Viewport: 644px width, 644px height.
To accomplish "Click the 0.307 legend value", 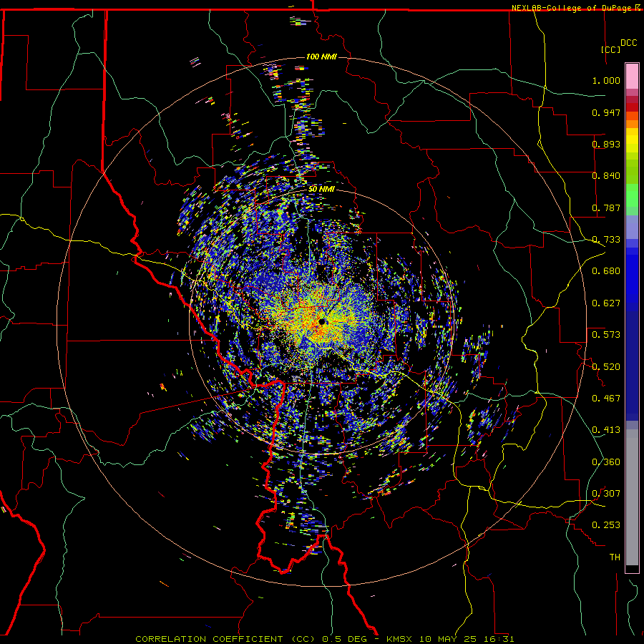I will [x=606, y=494].
